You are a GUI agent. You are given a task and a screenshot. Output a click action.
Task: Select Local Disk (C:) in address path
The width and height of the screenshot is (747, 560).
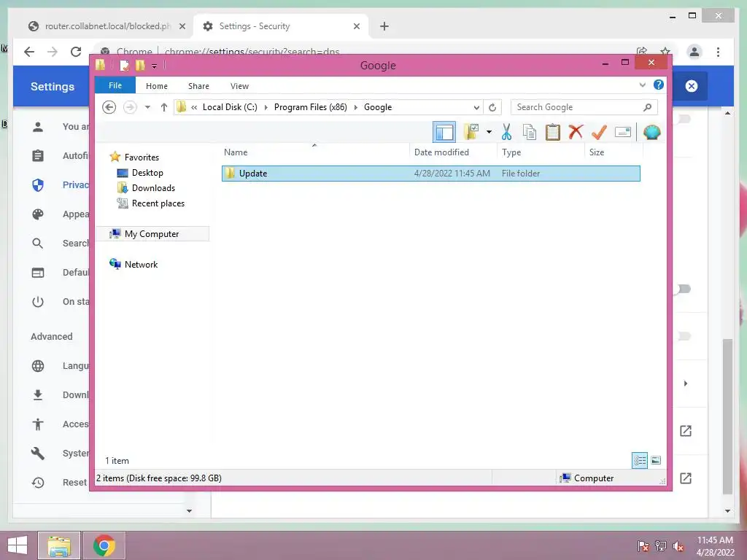pyautogui.click(x=230, y=107)
